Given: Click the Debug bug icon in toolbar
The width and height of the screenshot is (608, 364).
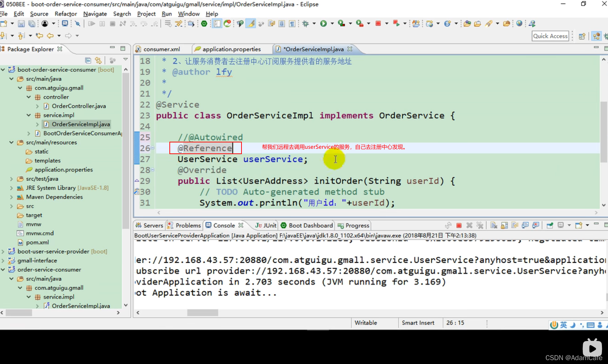Looking at the screenshot, I should (x=305, y=24).
